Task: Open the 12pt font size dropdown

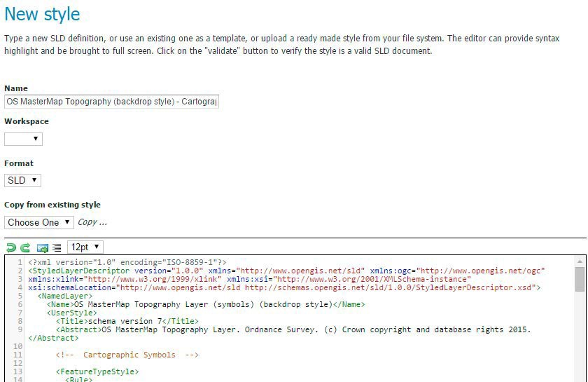Action: coord(85,247)
